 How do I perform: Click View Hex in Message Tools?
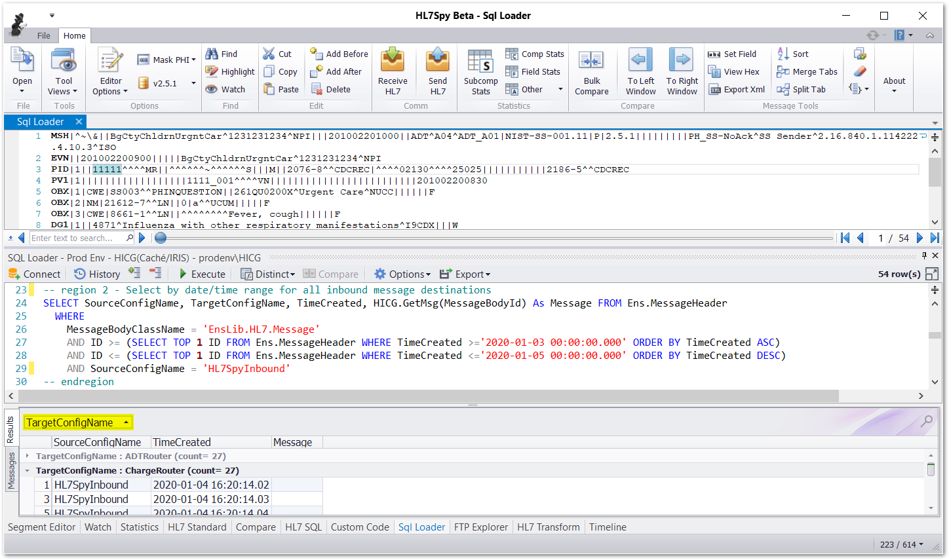734,71
